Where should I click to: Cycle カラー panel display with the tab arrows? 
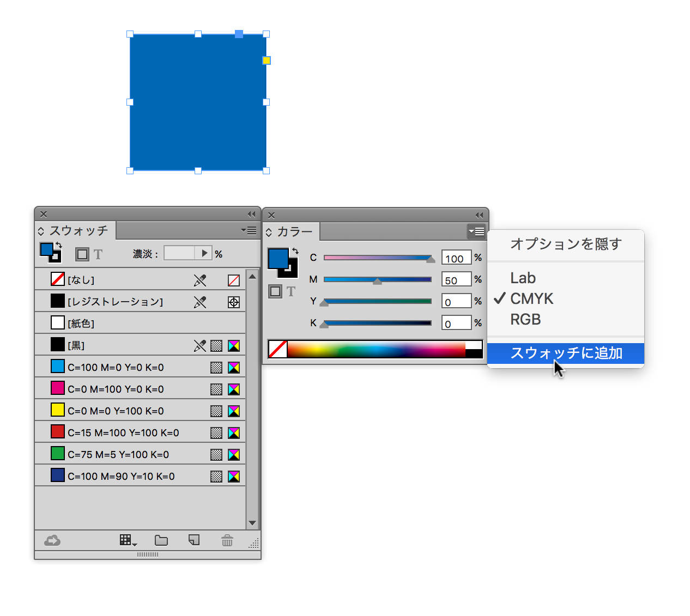pos(269,232)
